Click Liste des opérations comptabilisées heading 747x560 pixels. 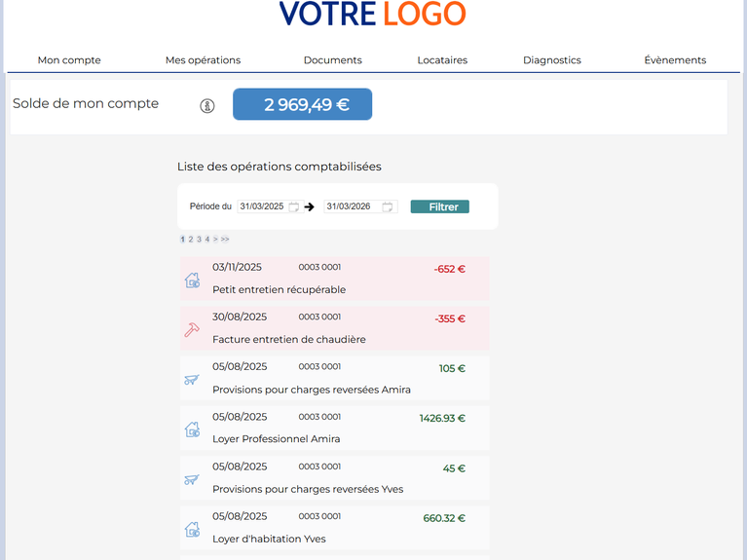280,167
